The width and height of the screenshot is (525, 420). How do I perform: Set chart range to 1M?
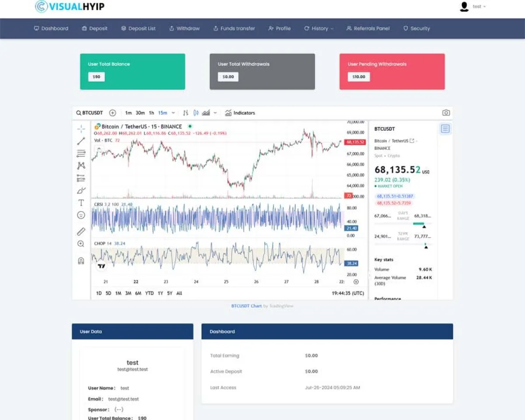tap(118, 293)
